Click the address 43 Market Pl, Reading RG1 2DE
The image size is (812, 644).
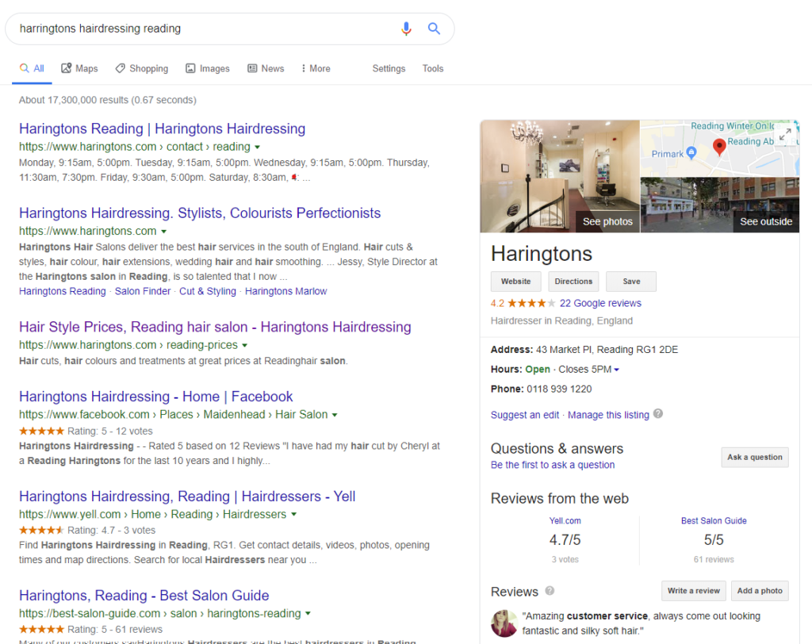coord(607,350)
